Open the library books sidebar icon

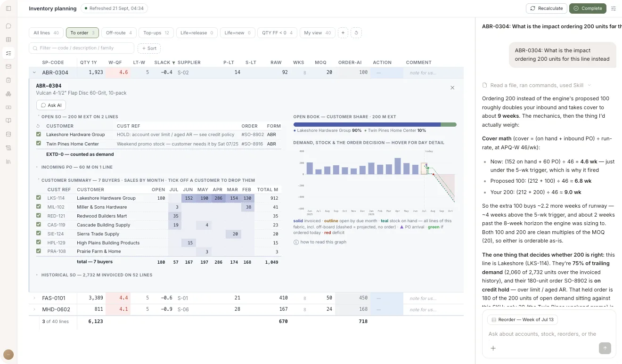[x=8, y=162]
